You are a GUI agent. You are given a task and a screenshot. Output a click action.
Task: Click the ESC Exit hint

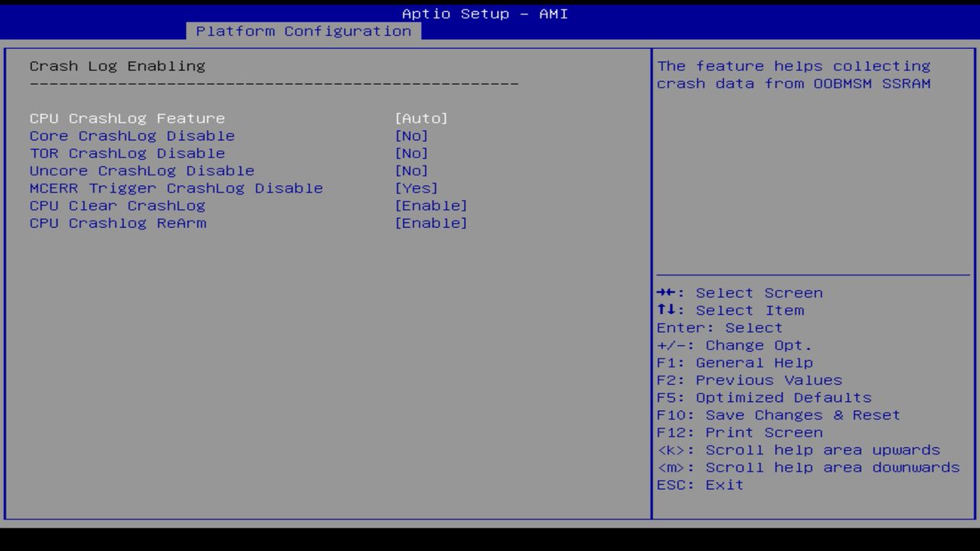point(700,484)
